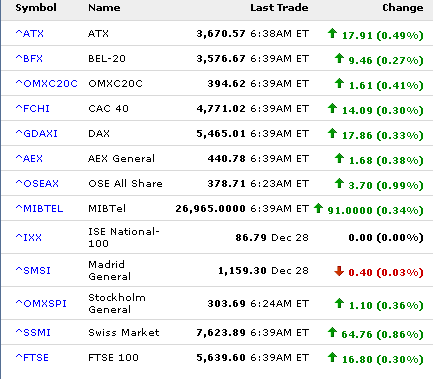Open the ^GDAXI symbol link

pos(37,133)
